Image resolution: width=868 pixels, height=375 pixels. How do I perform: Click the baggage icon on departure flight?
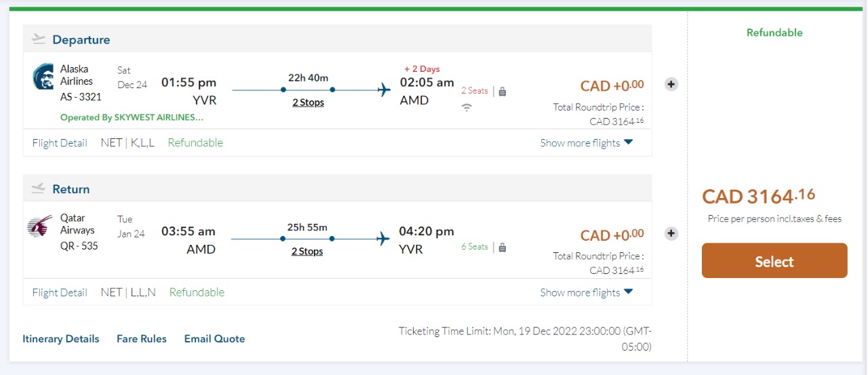coord(502,92)
